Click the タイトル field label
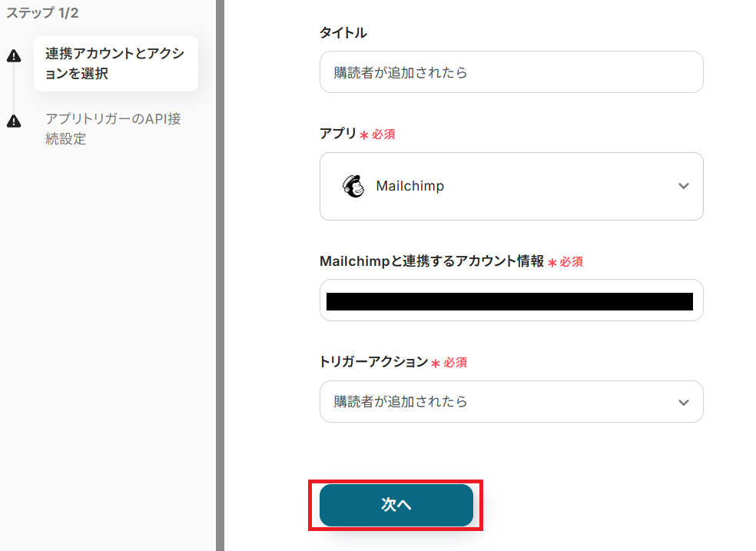 pos(343,32)
